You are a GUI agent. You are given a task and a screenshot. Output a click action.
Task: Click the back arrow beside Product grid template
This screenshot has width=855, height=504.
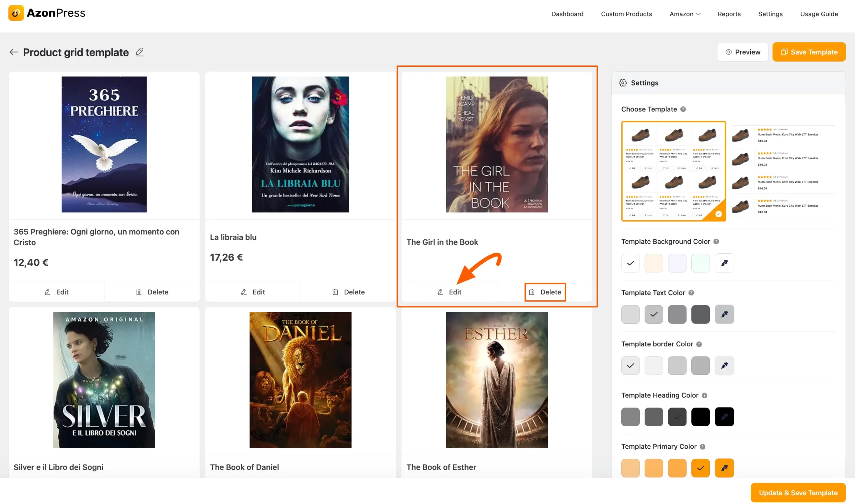pyautogui.click(x=14, y=52)
